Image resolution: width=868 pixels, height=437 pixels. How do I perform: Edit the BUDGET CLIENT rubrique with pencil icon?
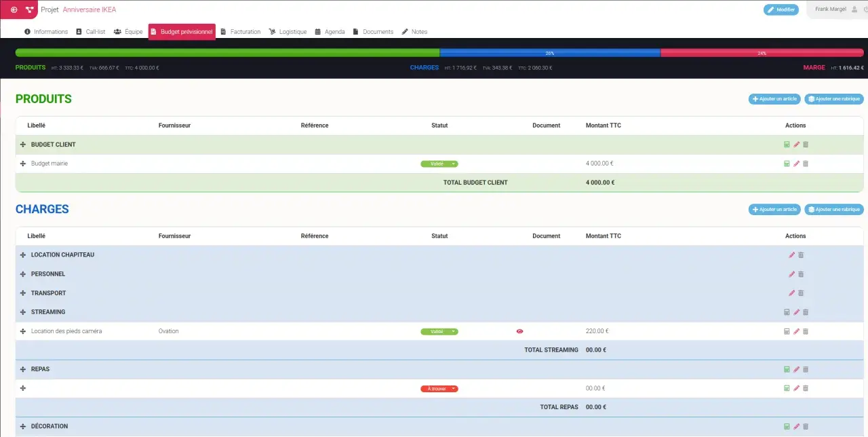(x=796, y=145)
